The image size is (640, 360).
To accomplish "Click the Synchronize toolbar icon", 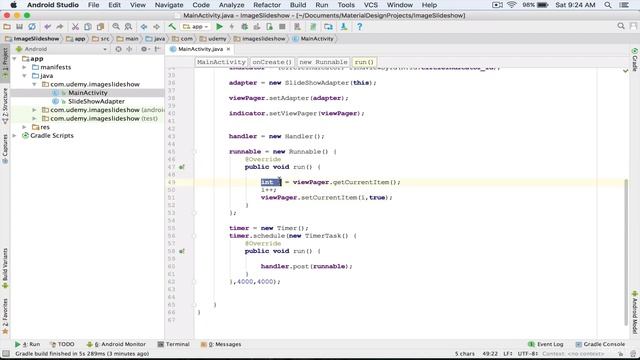I will click(32, 27).
